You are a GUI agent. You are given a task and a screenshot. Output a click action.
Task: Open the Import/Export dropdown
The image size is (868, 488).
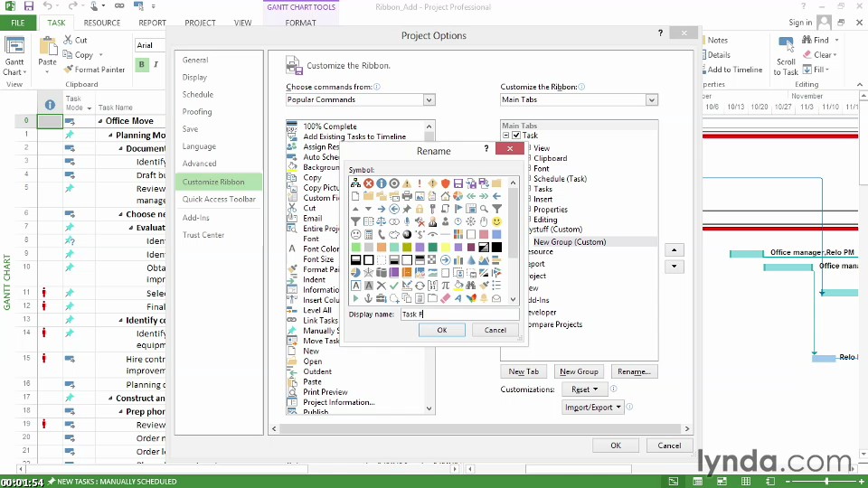tap(593, 408)
